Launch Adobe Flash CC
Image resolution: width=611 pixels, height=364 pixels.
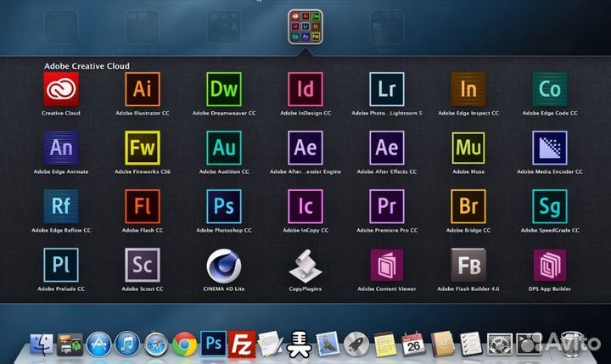(x=143, y=206)
